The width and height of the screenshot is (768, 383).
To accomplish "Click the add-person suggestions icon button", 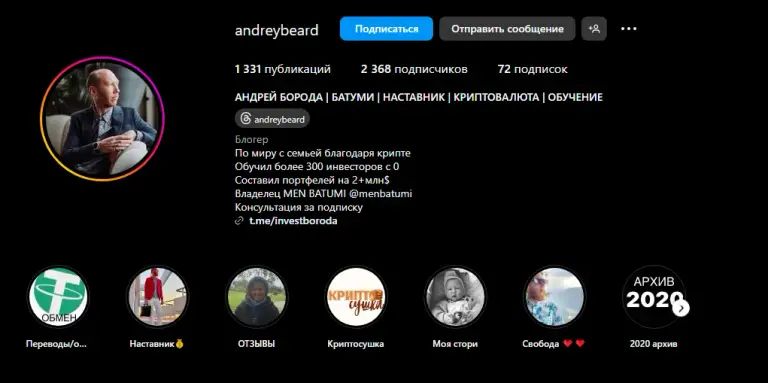I will click(594, 28).
